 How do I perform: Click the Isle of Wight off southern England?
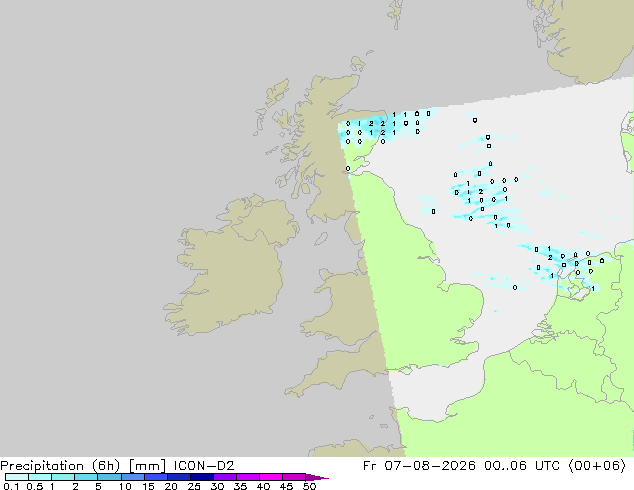pos(406,370)
